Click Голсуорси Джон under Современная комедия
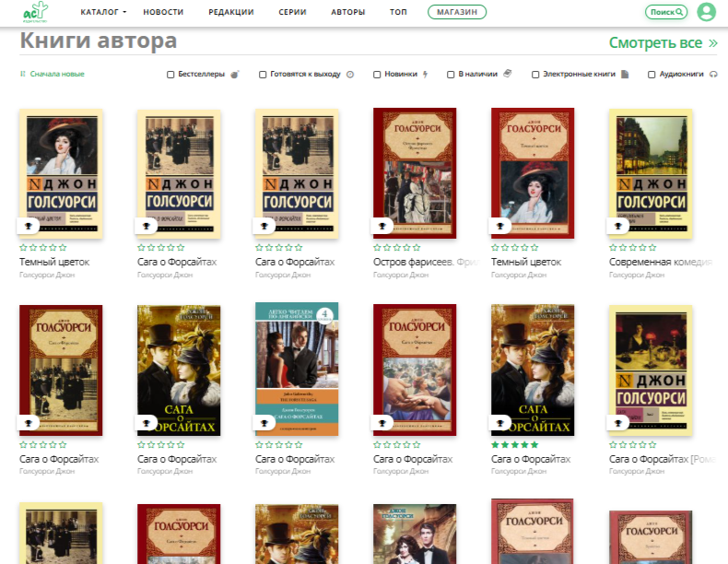Screen dimensions: 728x564 tap(637, 275)
